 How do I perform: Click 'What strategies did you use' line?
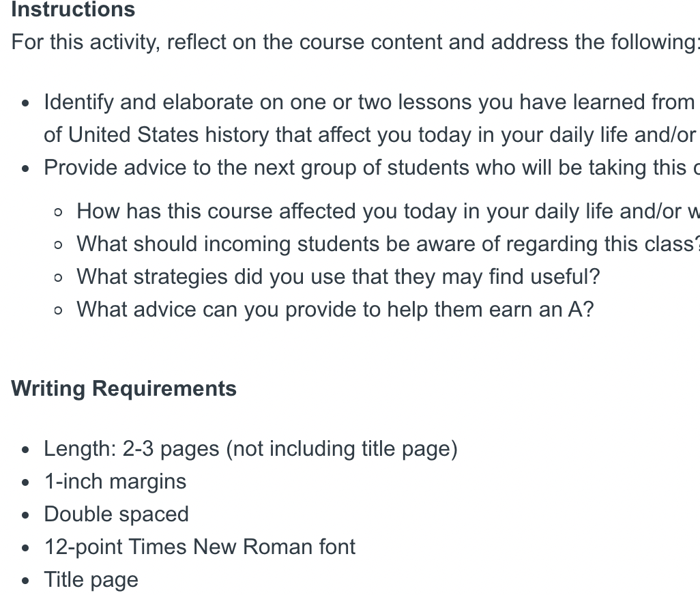[338, 277]
